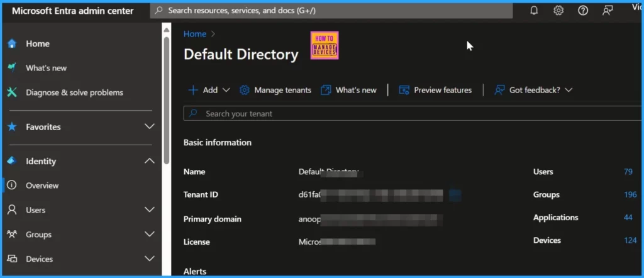The image size is (644, 278).
Task: Click the Preview features icon
Action: [x=404, y=90]
